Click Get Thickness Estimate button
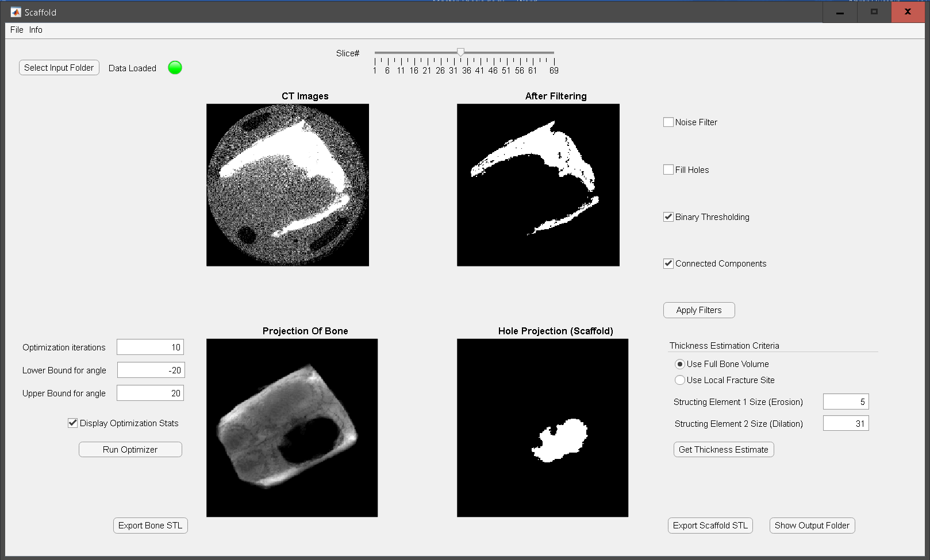Viewport: 930px width, 560px height. click(724, 450)
